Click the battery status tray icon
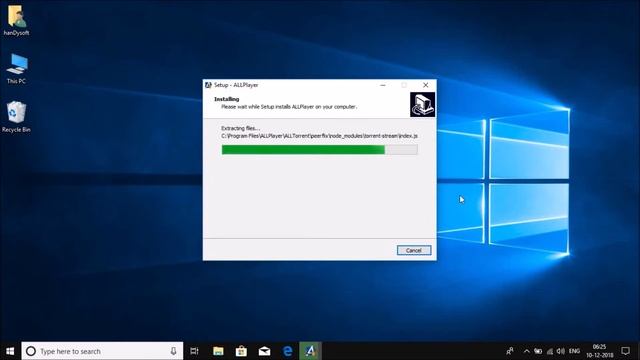The height and width of the screenshot is (360, 640). point(538,351)
